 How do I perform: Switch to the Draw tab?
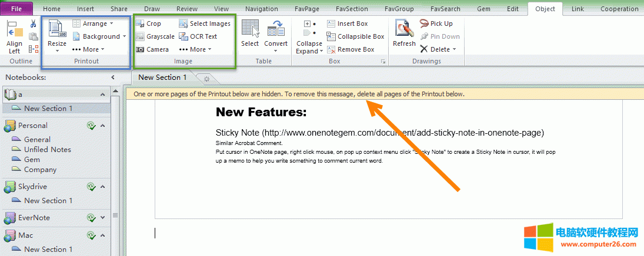(152, 9)
